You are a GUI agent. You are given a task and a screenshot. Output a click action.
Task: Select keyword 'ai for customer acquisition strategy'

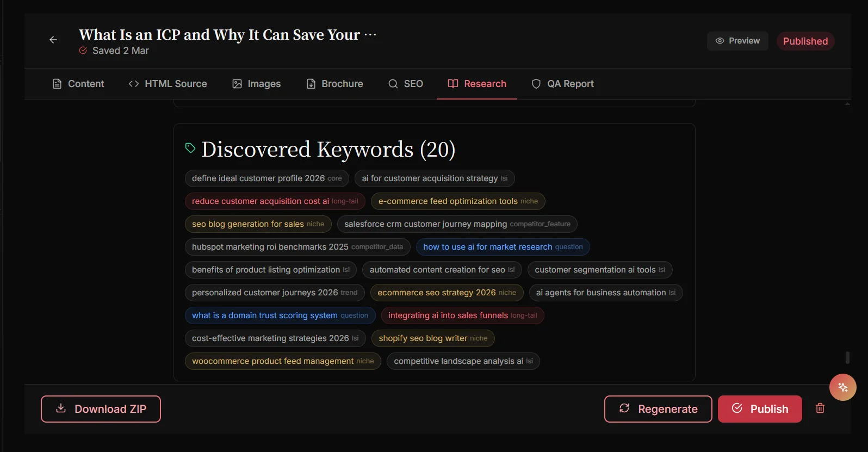(435, 178)
